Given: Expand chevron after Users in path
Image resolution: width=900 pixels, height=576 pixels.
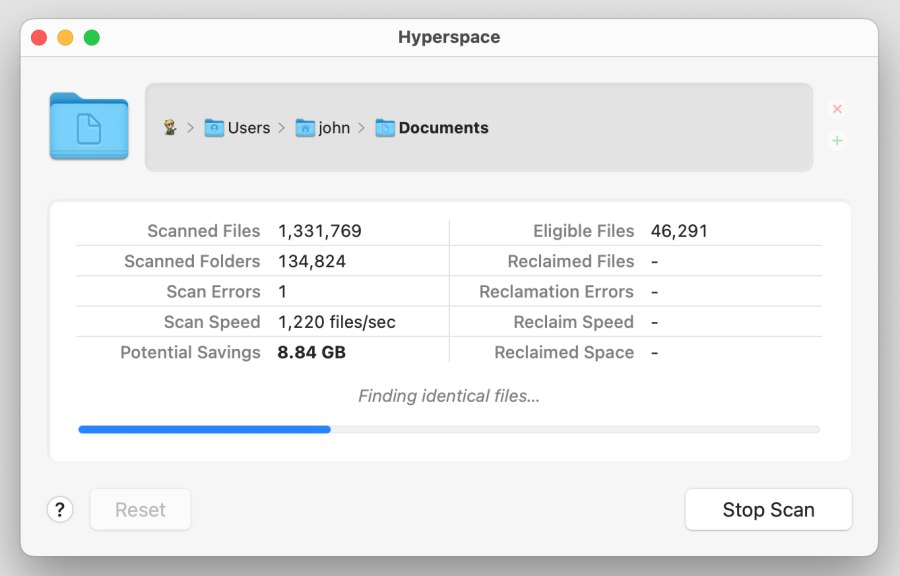Looking at the screenshot, I should click(281, 127).
